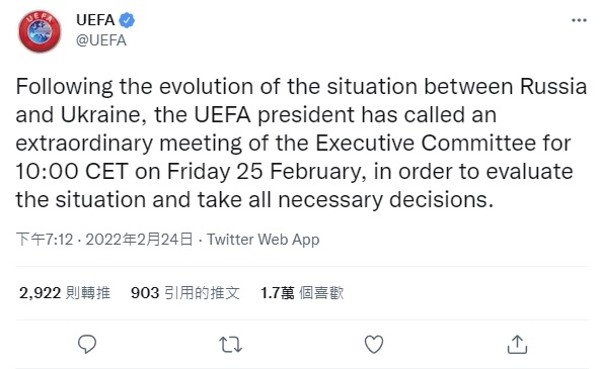The image size is (600, 369).
Task: Open the @UEFA handle link
Action: tap(101, 40)
